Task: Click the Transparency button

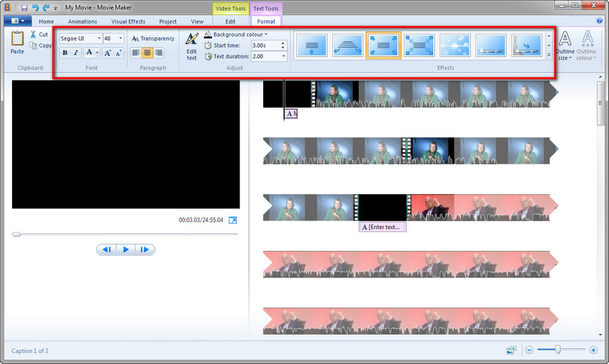Action: [153, 38]
